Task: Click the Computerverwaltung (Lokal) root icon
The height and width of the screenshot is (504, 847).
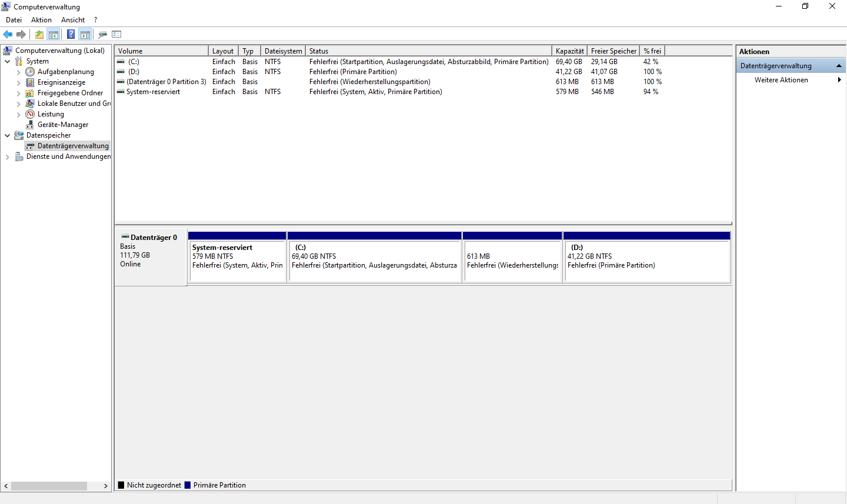Action: click(x=8, y=51)
